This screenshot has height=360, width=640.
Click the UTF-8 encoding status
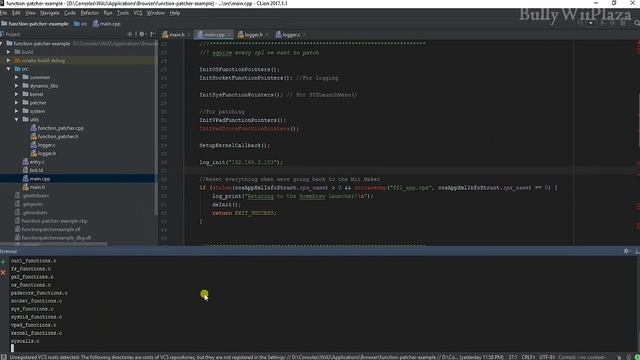coord(547,357)
